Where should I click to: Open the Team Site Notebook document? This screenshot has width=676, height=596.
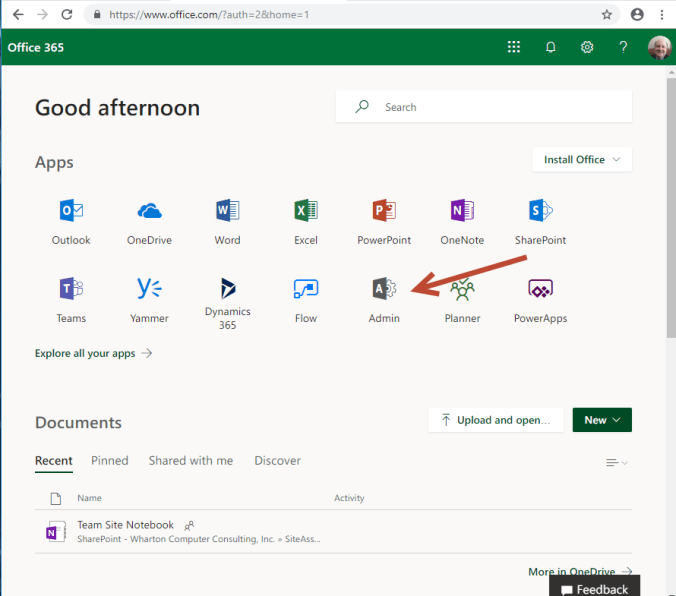coord(125,525)
